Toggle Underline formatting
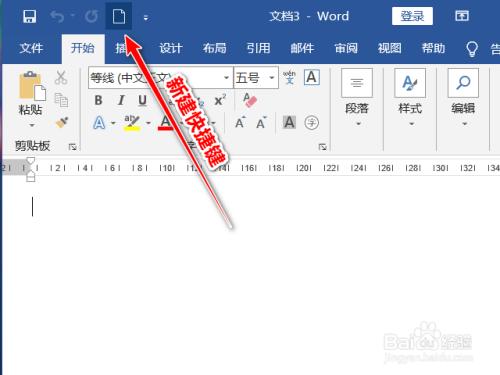500x375 pixels. [143, 100]
